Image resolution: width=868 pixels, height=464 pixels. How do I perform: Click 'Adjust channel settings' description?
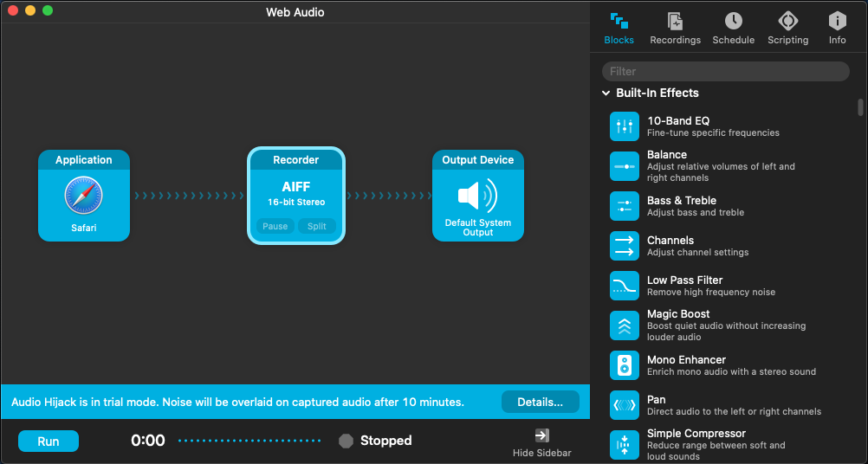tap(697, 252)
